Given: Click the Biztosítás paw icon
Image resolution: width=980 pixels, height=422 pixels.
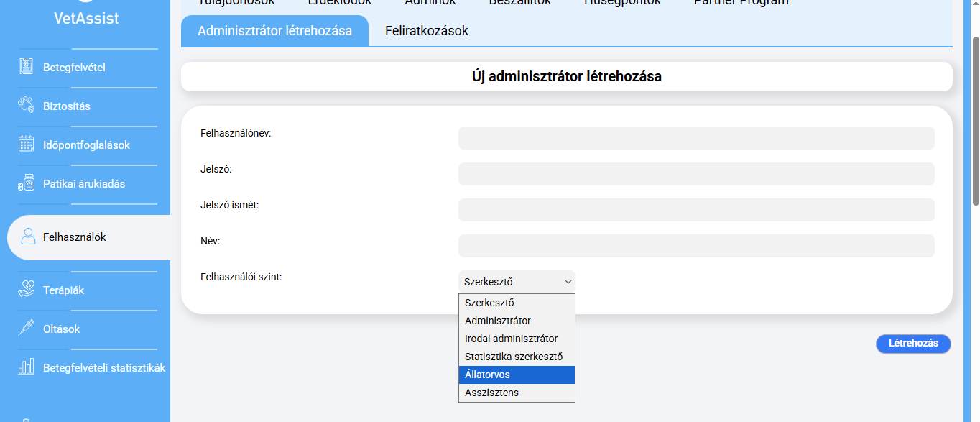Looking at the screenshot, I should coord(27,106).
